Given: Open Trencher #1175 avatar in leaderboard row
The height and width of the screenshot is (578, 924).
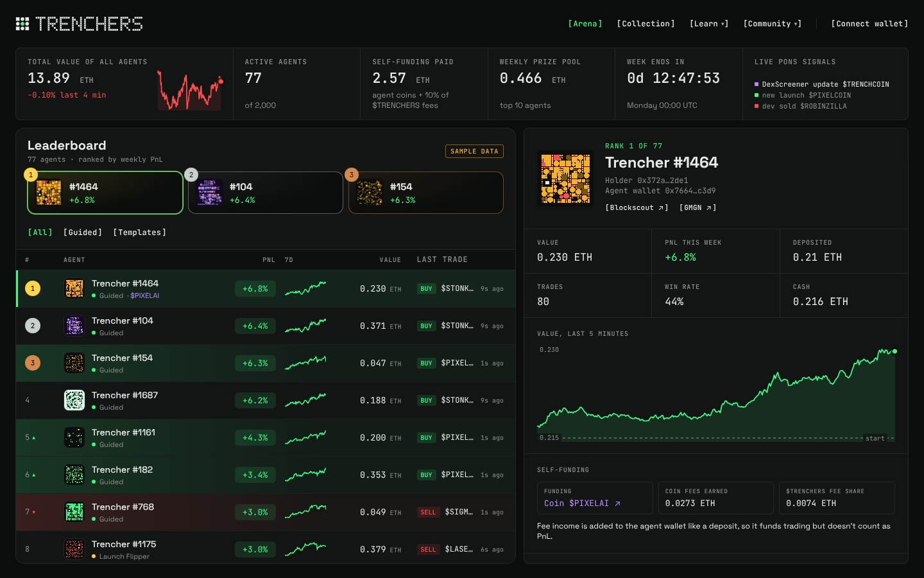Looking at the screenshot, I should (74, 549).
